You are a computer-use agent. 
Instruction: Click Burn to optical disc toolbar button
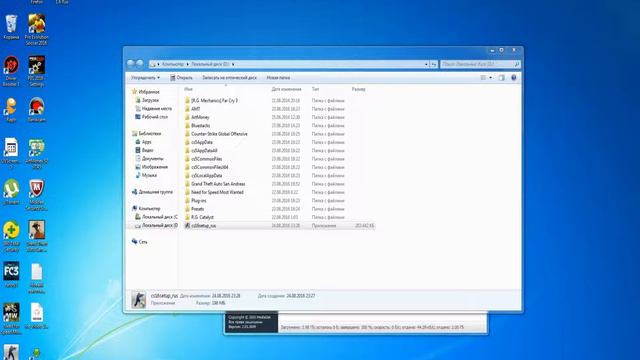coord(229,78)
